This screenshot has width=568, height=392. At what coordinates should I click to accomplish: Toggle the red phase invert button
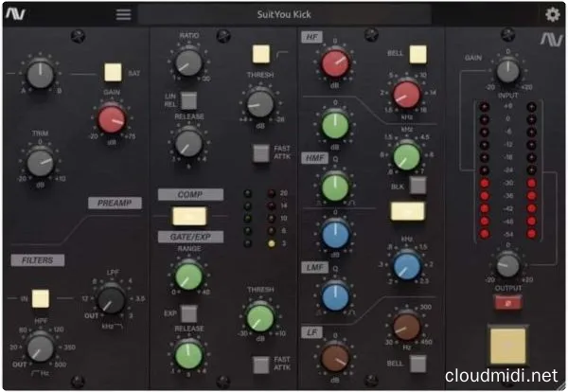pyautogui.click(x=507, y=303)
